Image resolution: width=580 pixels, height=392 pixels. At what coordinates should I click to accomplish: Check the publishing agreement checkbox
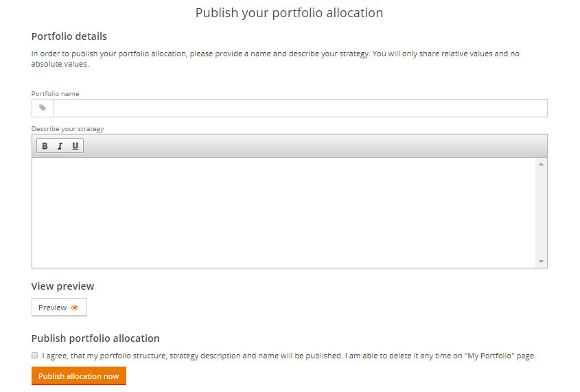pyautogui.click(x=34, y=356)
